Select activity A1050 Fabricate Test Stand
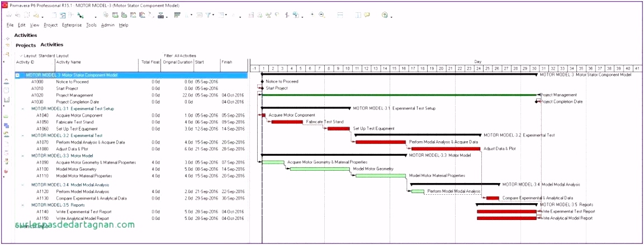The width and height of the screenshot is (644, 245). [131, 122]
